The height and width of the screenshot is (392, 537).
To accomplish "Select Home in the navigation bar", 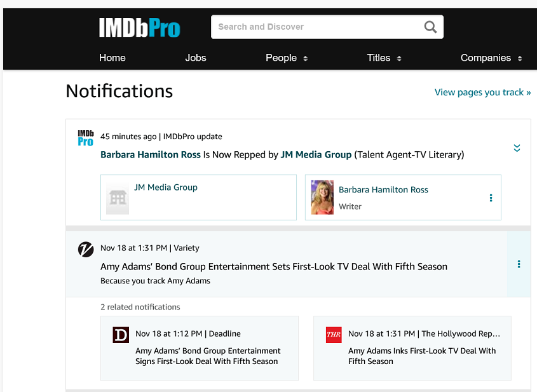I will pos(112,58).
